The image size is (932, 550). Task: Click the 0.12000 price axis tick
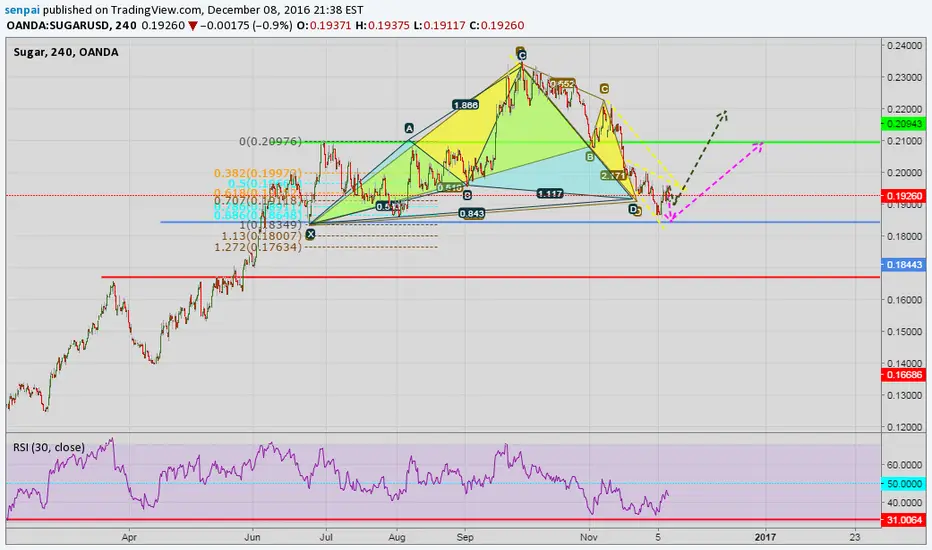[x=905, y=427]
